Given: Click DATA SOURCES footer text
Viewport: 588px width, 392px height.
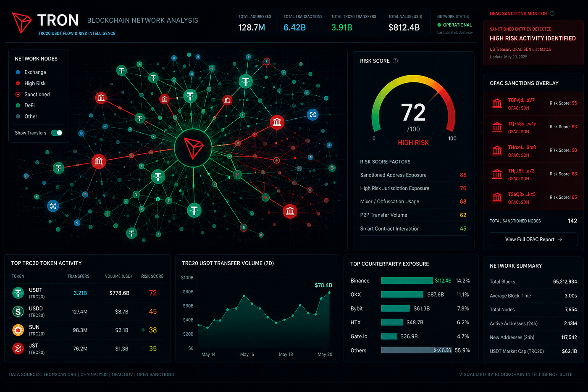Looking at the screenshot, I should point(92,374).
